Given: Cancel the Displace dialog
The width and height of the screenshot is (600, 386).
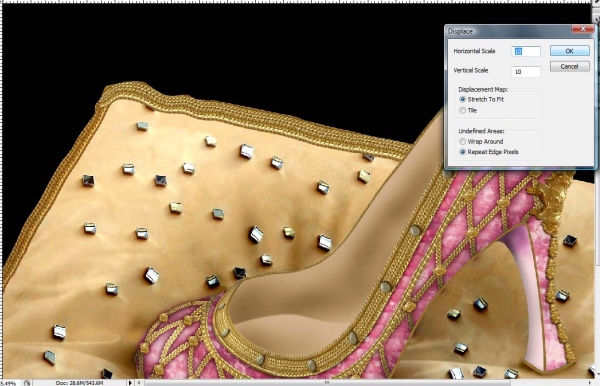Looking at the screenshot, I should 569,67.
